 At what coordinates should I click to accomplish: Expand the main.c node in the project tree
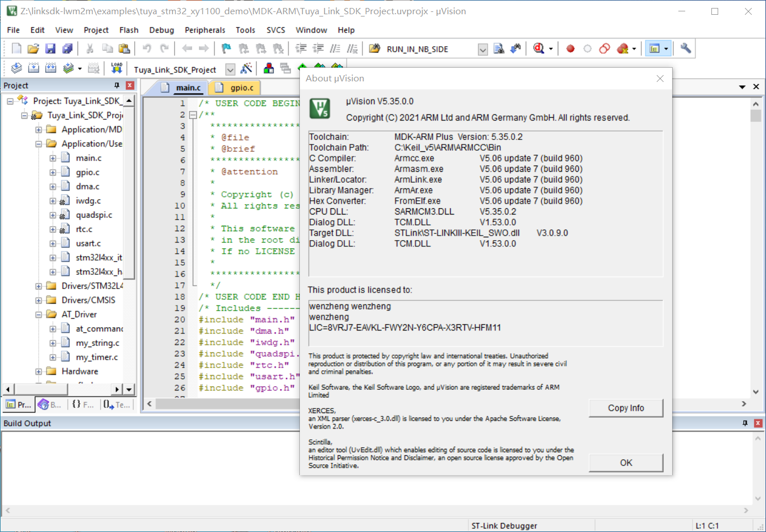[53, 158]
